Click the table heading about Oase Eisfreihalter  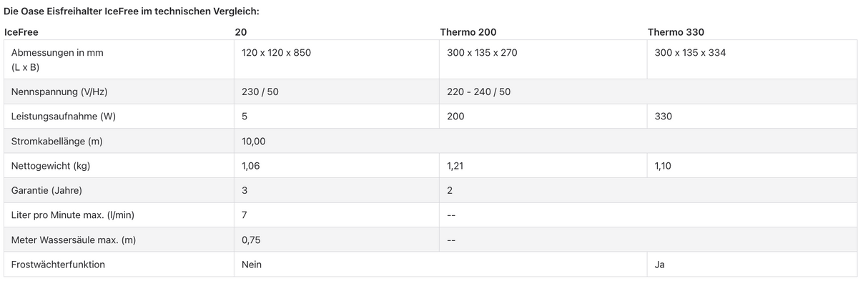click(132, 11)
